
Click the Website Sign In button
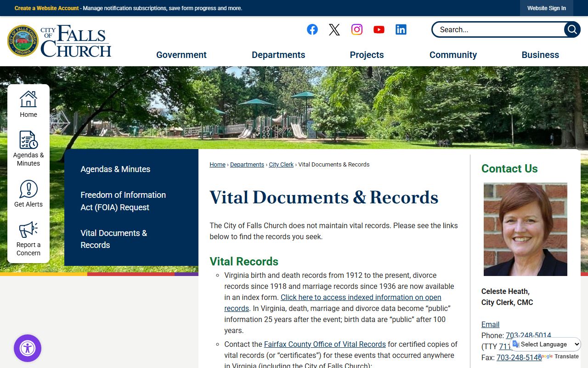(x=547, y=8)
